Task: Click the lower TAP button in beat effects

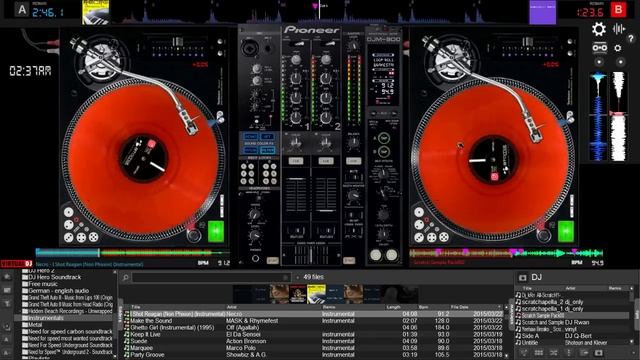Action: [383, 152]
